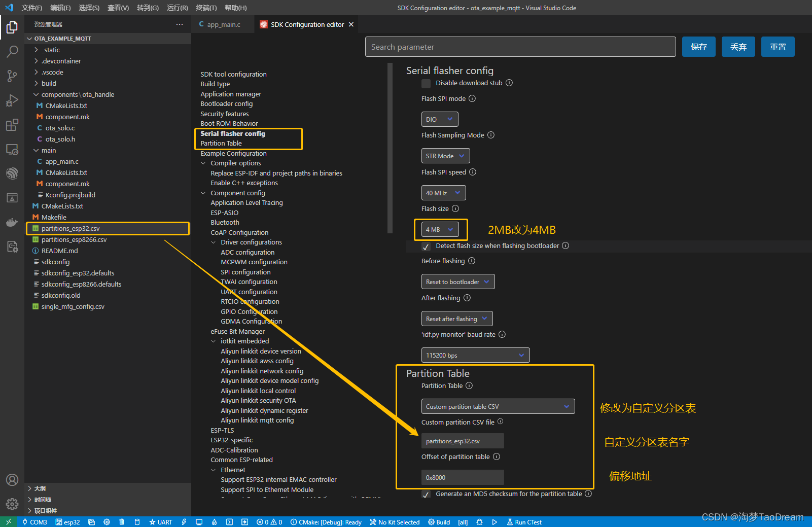Open the Before flashing dropdown
The width and height of the screenshot is (812, 527).
point(458,282)
